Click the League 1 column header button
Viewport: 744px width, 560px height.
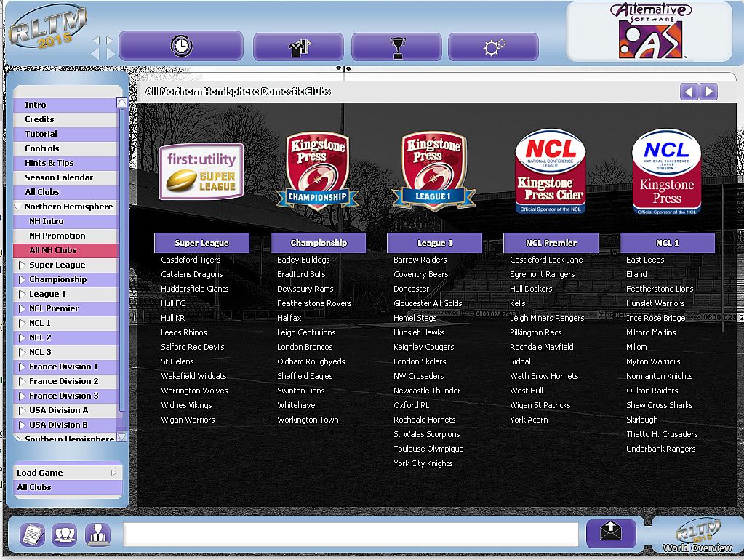(x=435, y=243)
